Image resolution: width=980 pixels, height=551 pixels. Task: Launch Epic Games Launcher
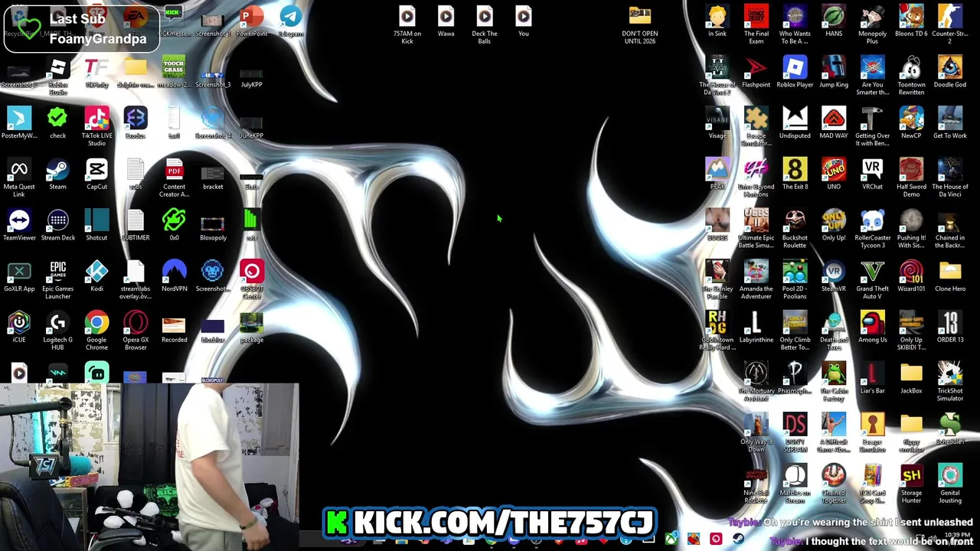pyautogui.click(x=58, y=280)
